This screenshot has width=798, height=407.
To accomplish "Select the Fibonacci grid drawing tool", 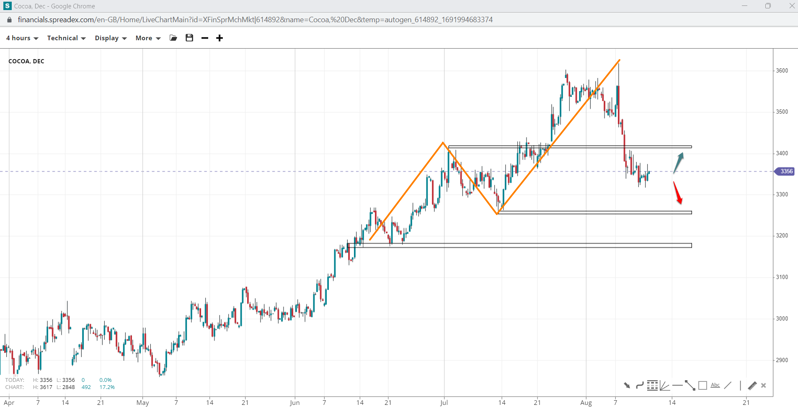I will 652,385.
